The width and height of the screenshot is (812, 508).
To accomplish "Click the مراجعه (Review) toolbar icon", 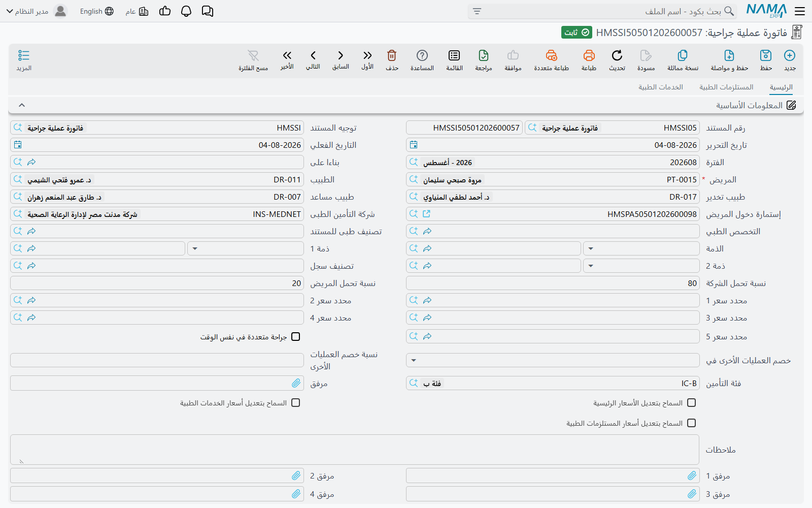I will (x=484, y=55).
